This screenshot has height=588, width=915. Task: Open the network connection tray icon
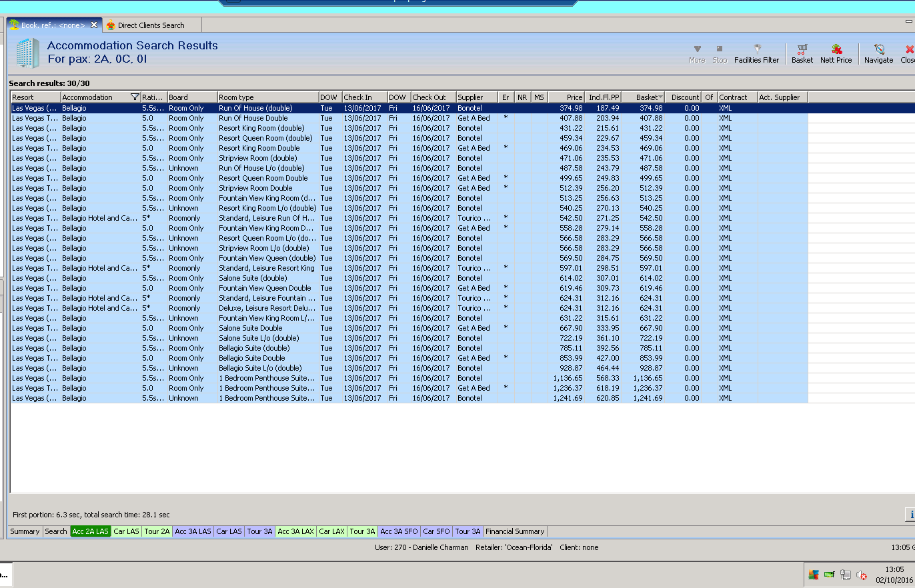click(846, 575)
